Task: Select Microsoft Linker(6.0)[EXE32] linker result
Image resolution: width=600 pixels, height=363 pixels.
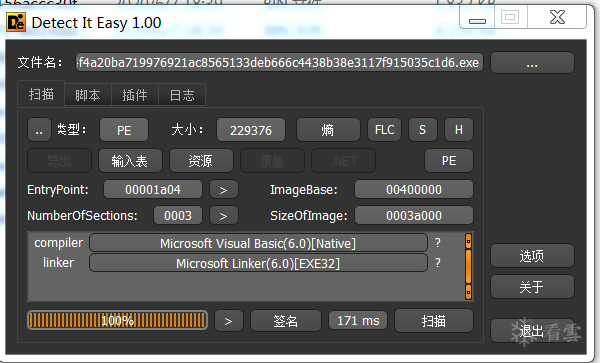Action: 258,263
